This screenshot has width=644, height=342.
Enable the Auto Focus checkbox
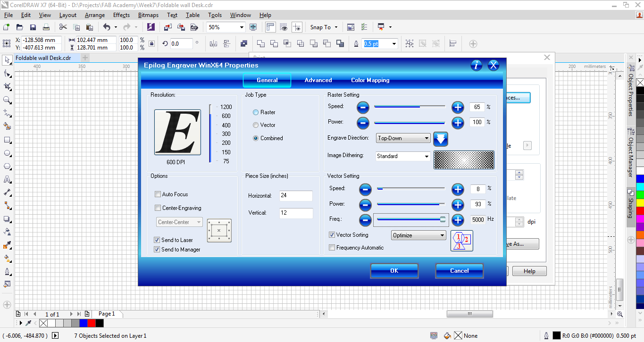(x=158, y=194)
